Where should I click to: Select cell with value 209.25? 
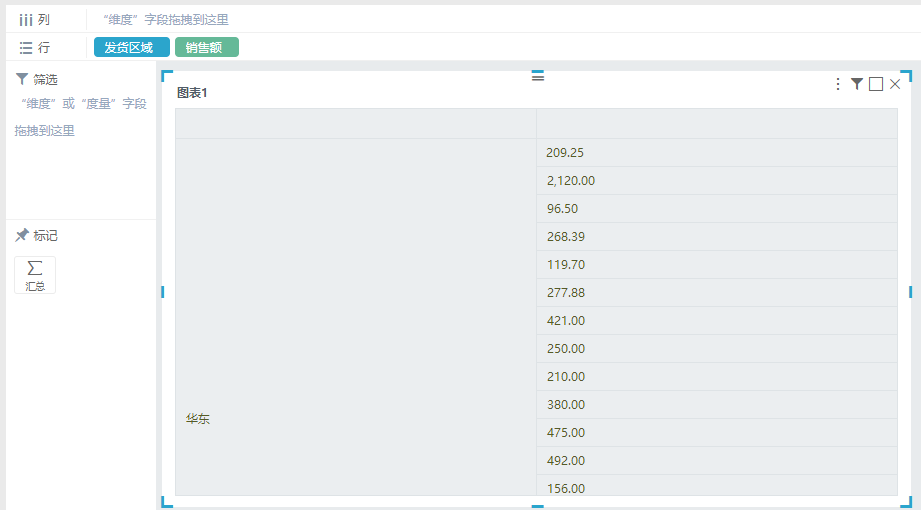coord(717,153)
